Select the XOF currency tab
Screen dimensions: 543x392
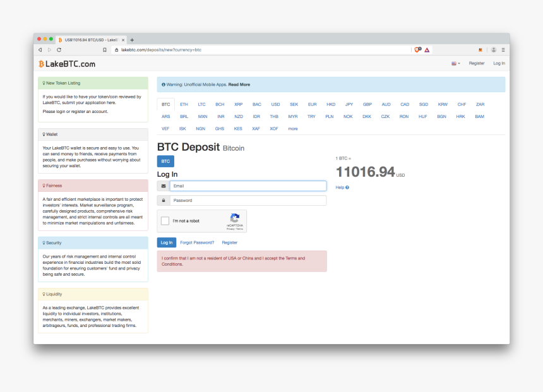[274, 129]
